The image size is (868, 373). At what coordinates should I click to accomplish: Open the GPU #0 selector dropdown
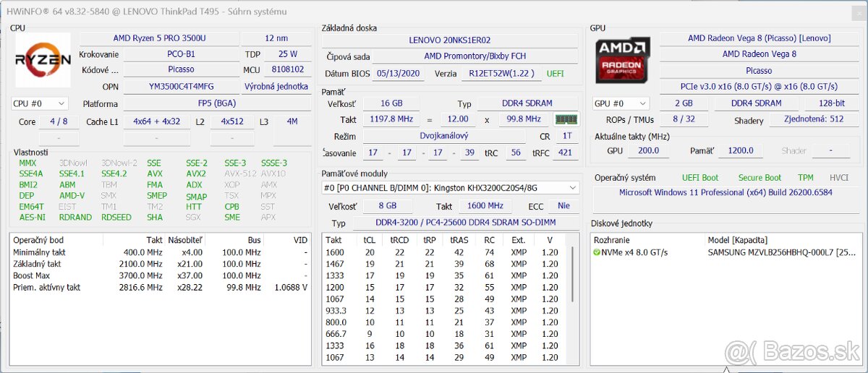(x=621, y=103)
